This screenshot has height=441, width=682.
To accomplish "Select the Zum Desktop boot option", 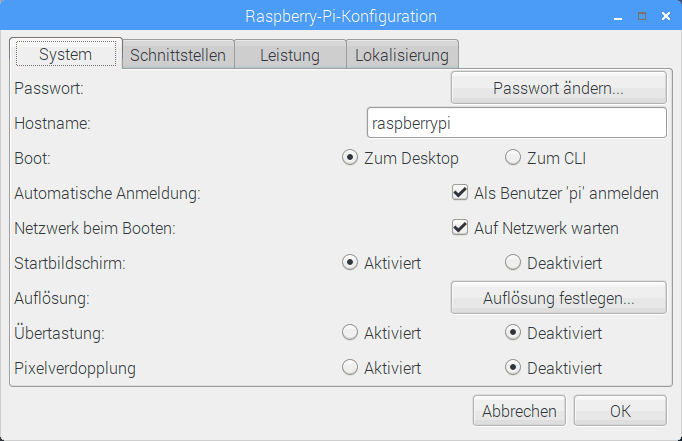I will click(350, 158).
